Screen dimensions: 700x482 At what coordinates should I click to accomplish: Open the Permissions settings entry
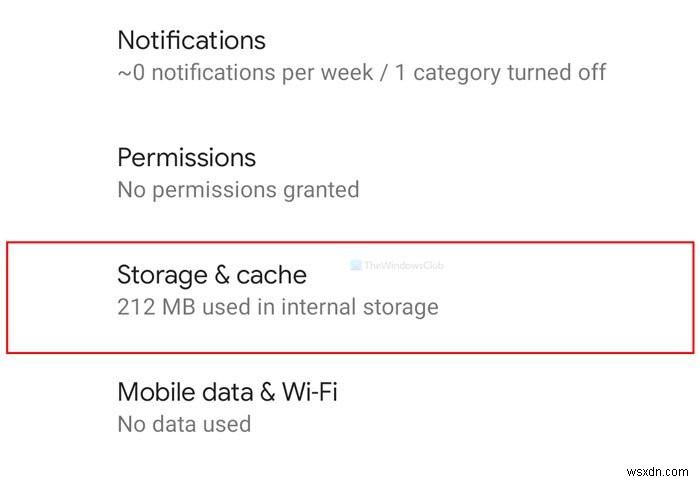187,158
